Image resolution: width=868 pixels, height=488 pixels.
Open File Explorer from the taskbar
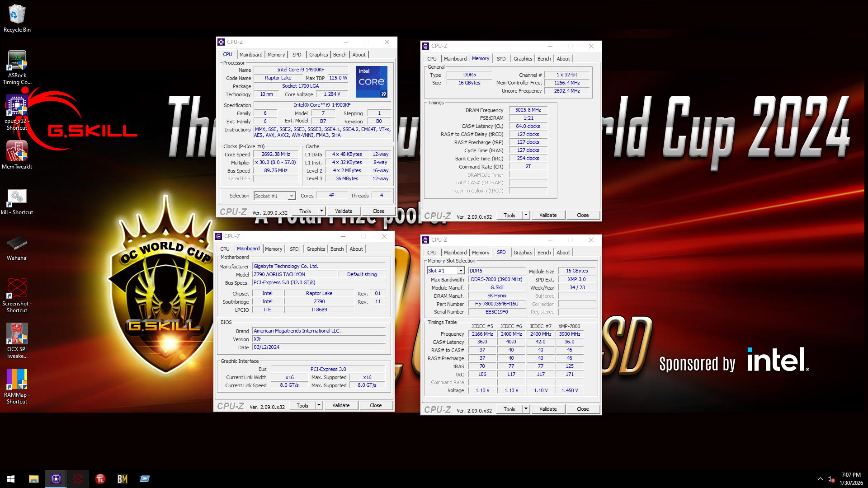pos(33,479)
